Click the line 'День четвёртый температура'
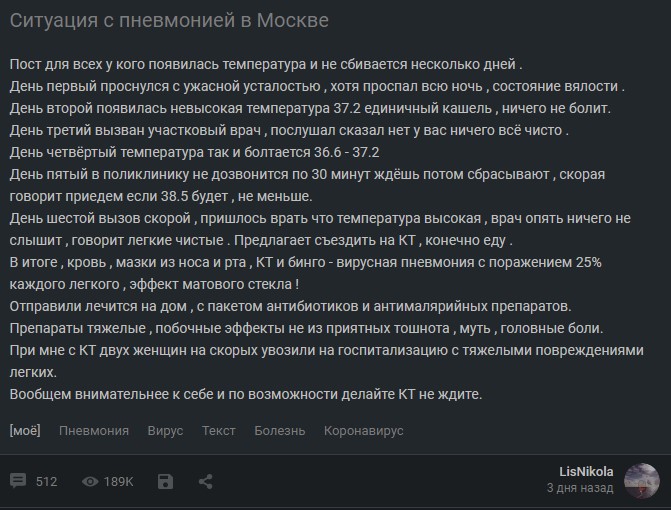The height and width of the screenshot is (510, 671). coord(194,152)
